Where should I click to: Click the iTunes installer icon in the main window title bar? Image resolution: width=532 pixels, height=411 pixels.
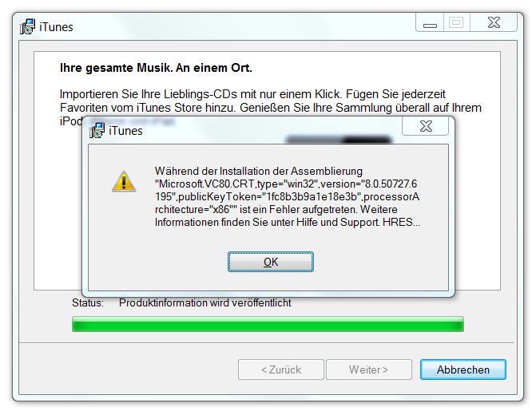[x=27, y=26]
